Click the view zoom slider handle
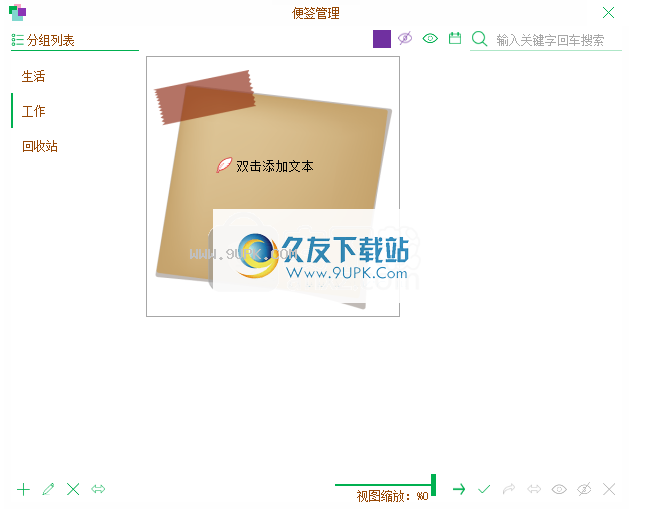The height and width of the screenshot is (513, 652). tap(433, 485)
